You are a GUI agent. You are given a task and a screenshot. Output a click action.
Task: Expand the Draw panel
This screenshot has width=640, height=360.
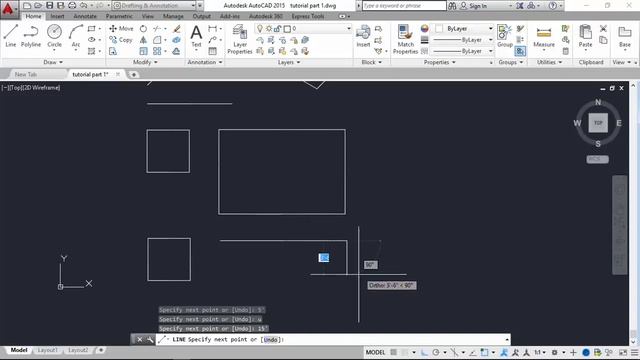(x=53, y=62)
